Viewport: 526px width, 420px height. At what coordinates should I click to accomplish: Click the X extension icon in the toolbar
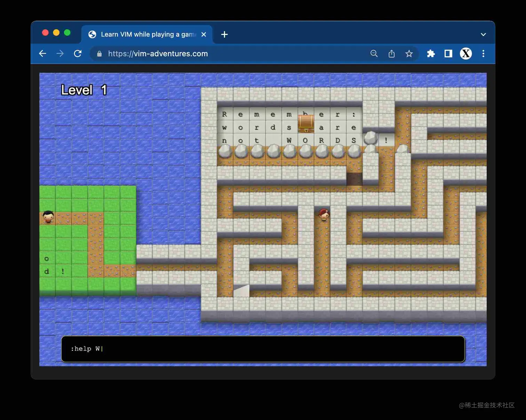(465, 54)
